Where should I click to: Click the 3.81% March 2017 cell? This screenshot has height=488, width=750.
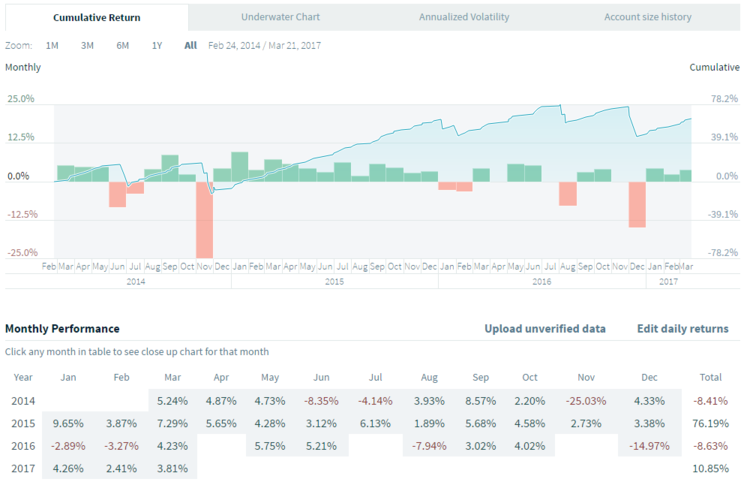(173, 467)
